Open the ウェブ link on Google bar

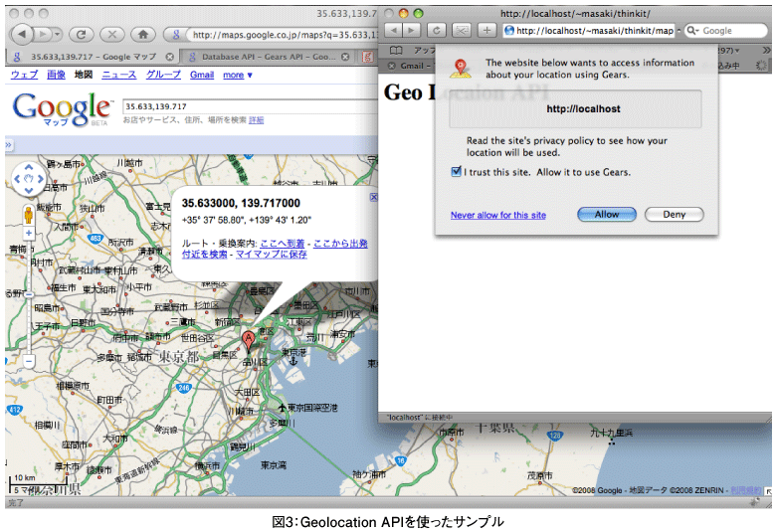[x=24, y=75]
